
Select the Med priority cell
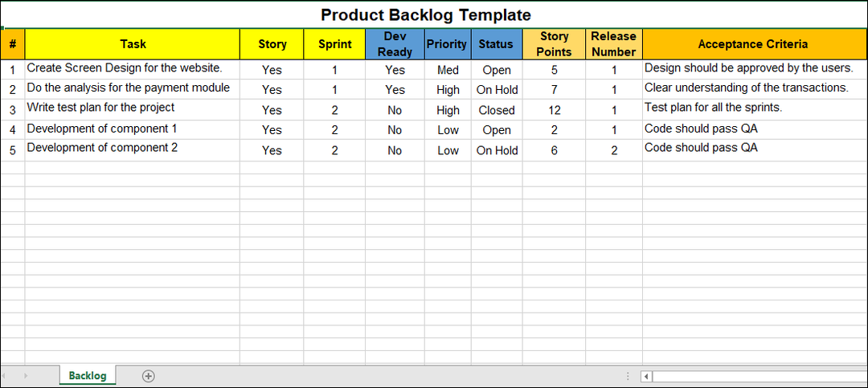(448, 70)
